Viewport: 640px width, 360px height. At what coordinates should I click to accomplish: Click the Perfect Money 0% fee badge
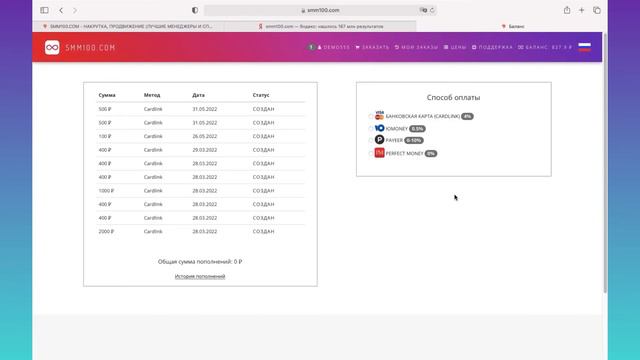click(431, 153)
